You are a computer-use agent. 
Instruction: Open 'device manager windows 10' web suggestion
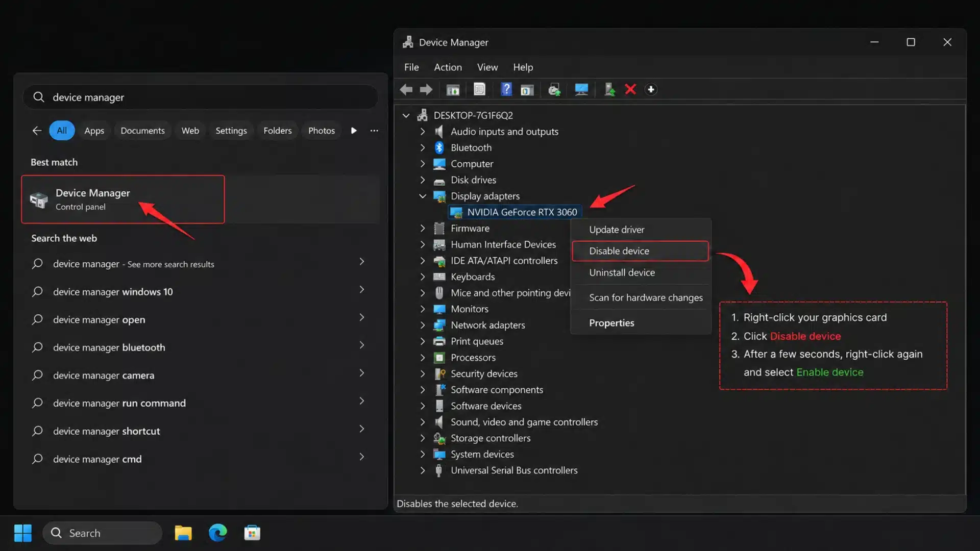coord(199,292)
